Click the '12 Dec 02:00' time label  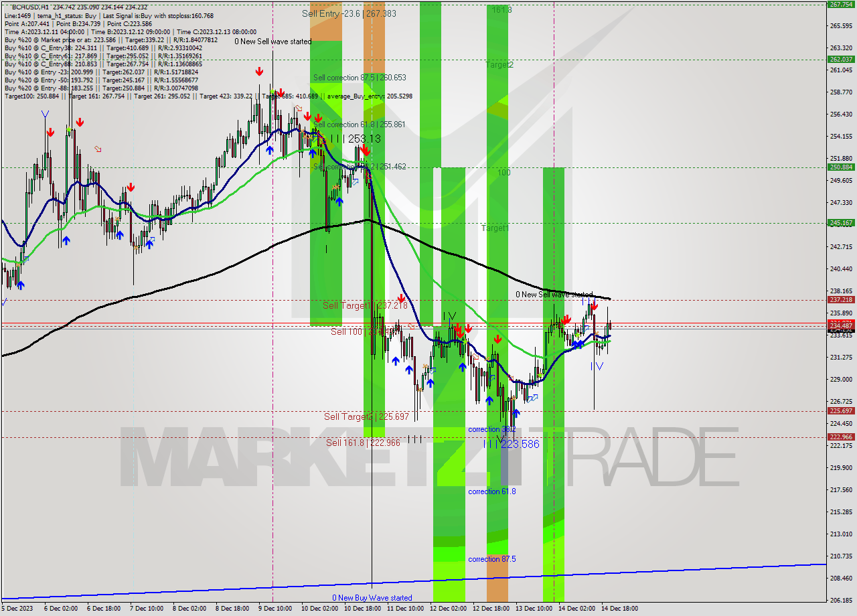(x=448, y=609)
